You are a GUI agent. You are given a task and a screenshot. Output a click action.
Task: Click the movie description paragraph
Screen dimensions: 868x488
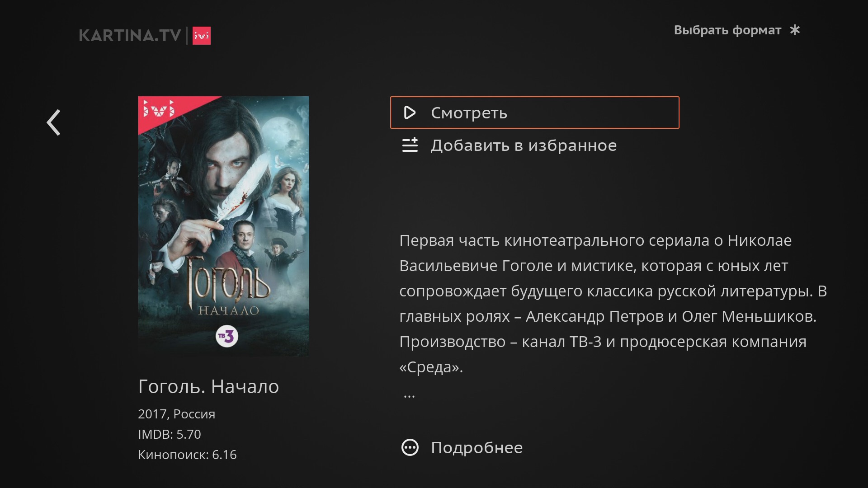coord(613,304)
